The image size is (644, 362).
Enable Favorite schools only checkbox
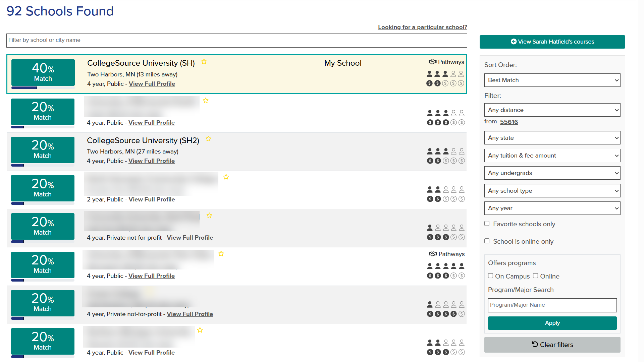[487, 224]
